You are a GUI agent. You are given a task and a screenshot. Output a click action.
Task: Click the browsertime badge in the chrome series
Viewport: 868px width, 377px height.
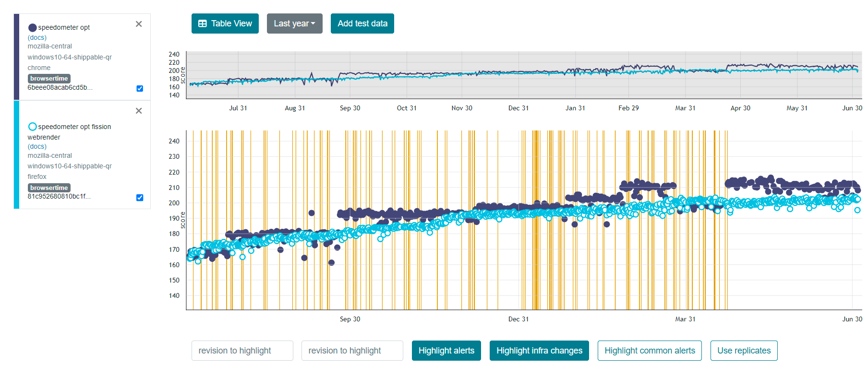[49, 78]
